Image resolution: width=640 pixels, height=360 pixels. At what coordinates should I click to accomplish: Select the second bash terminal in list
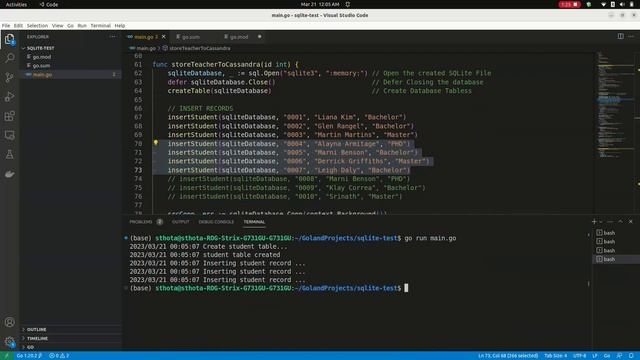coord(616,242)
